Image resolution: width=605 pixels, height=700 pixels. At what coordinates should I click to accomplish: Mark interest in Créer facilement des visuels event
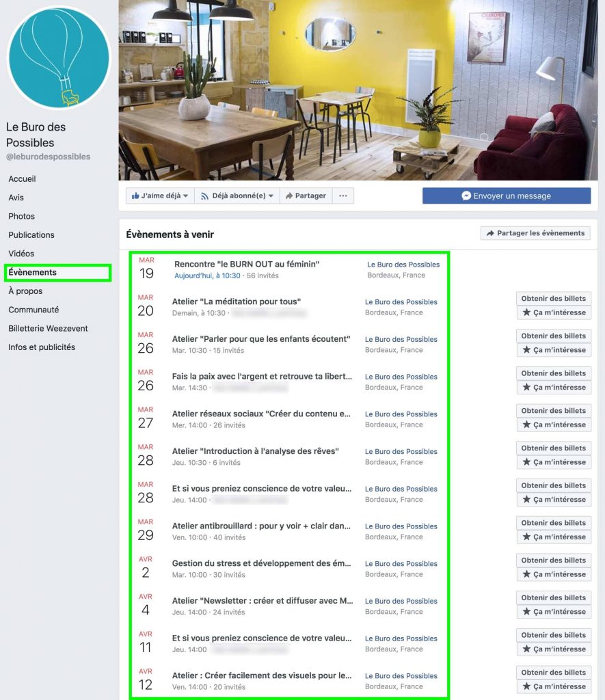pyautogui.click(x=554, y=686)
